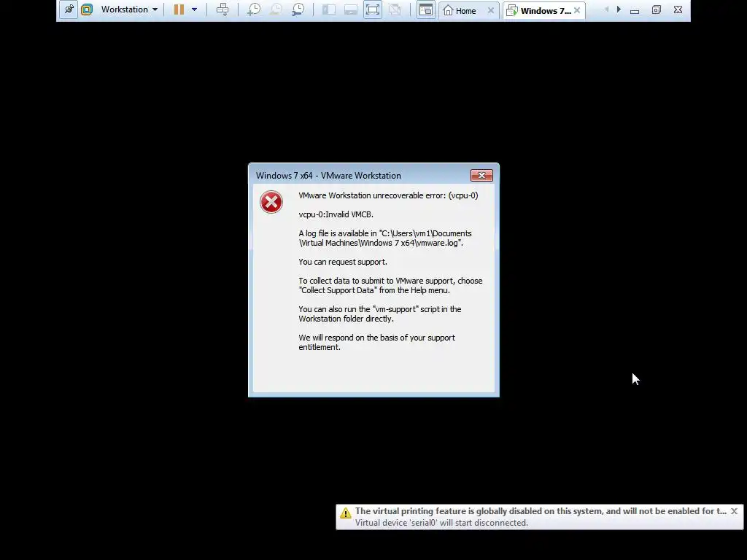Screen dimensions: 747x560
Task: Exit full screen with the toolbar X
Action: pyautogui.click(x=678, y=9)
